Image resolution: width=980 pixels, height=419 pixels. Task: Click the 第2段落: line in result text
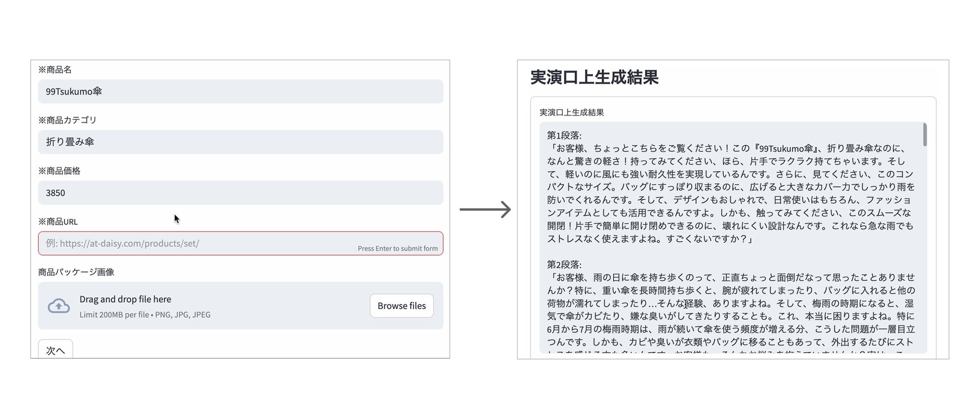[564, 264]
